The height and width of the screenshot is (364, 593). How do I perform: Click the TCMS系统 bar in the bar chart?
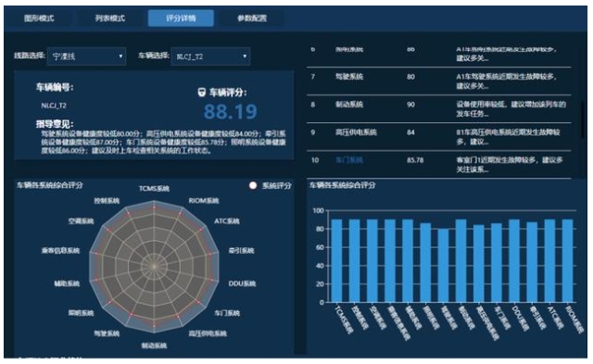[x=336, y=261]
